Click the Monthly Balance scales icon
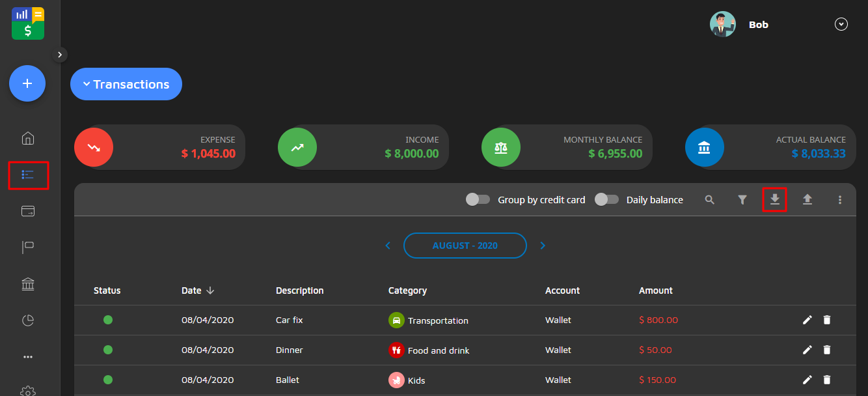This screenshot has width=868, height=396. click(501, 147)
